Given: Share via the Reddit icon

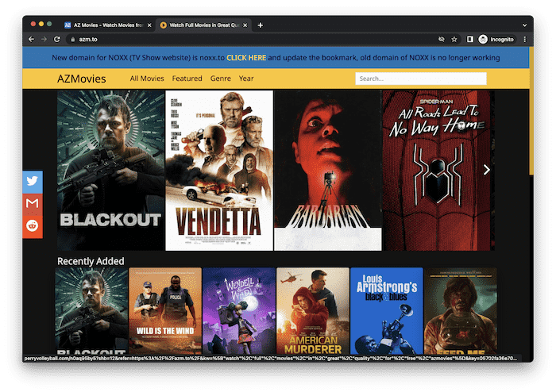Looking at the screenshot, I should (x=33, y=226).
